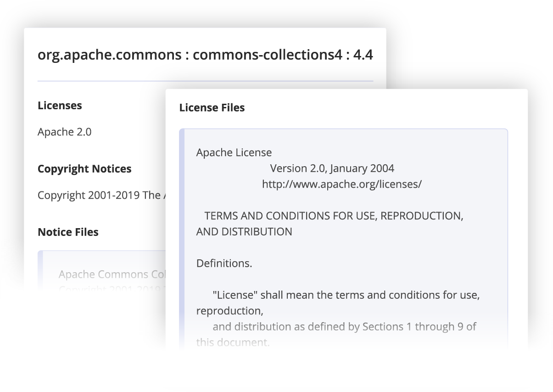
Task: Select the Licenses section heading
Action: [x=60, y=106]
